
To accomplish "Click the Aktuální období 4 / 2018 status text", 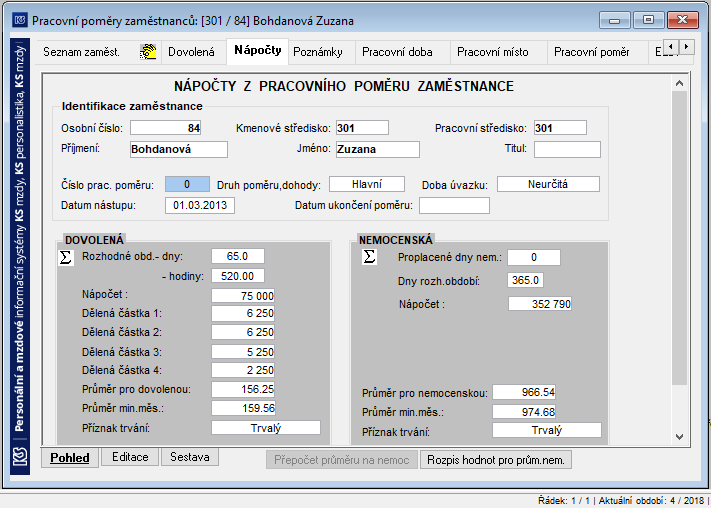I will tap(651, 501).
